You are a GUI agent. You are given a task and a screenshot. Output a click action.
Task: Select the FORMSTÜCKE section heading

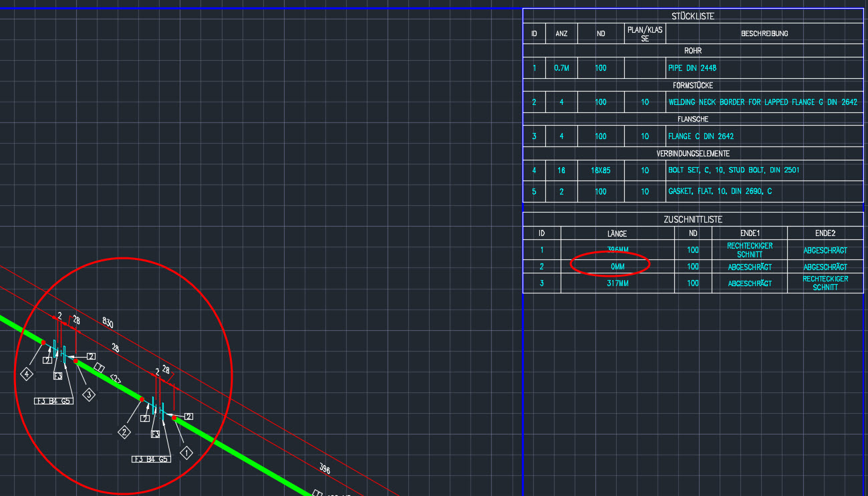(x=693, y=86)
